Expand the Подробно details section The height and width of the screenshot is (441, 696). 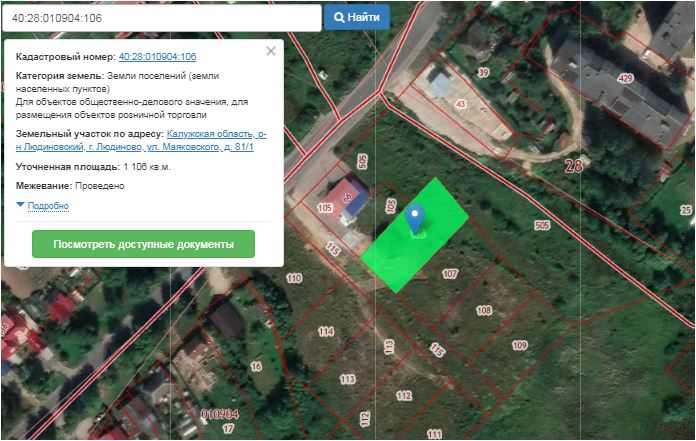(x=47, y=206)
